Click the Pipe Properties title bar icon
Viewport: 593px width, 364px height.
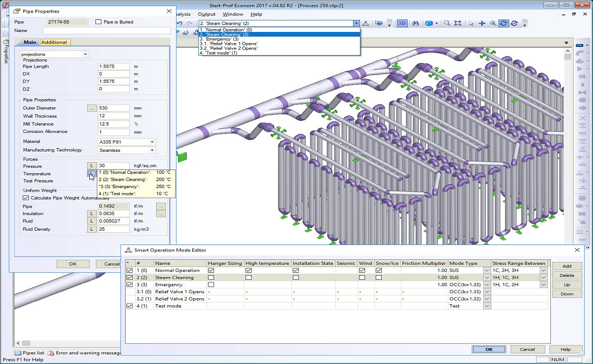click(x=17, y=11)
